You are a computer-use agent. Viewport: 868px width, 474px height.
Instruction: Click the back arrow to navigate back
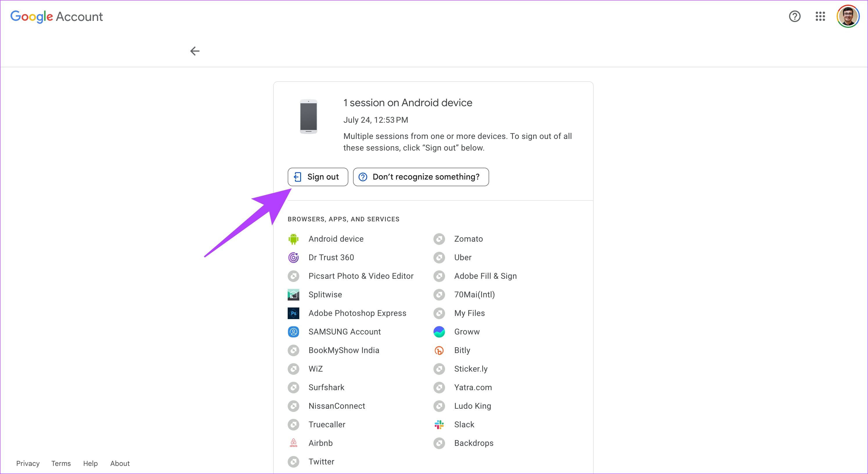pos(195,51)
